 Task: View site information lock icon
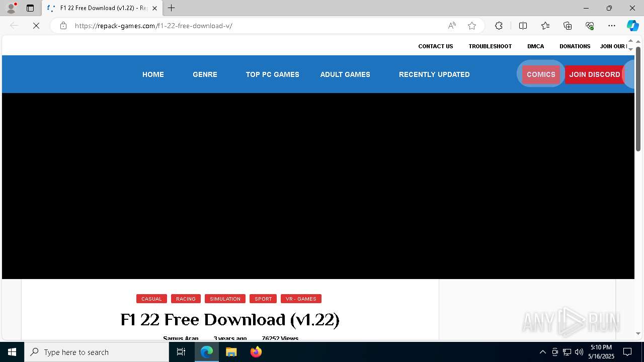[x=63, y=26]
